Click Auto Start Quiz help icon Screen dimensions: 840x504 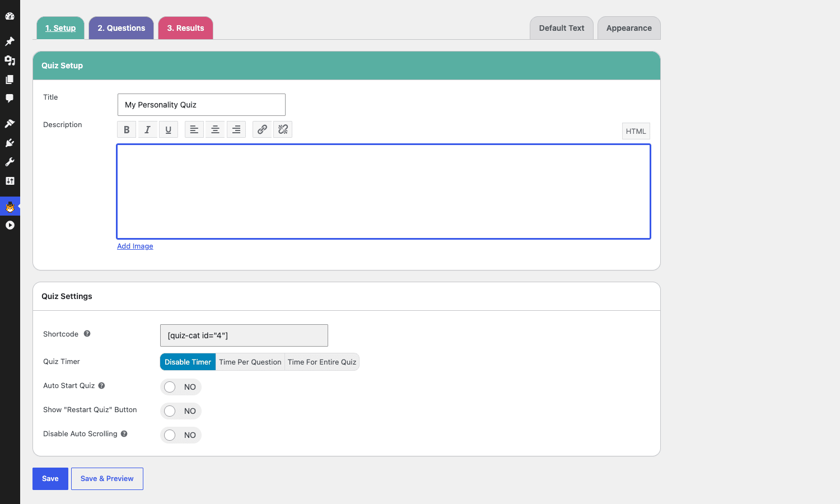tap(101, 386)
